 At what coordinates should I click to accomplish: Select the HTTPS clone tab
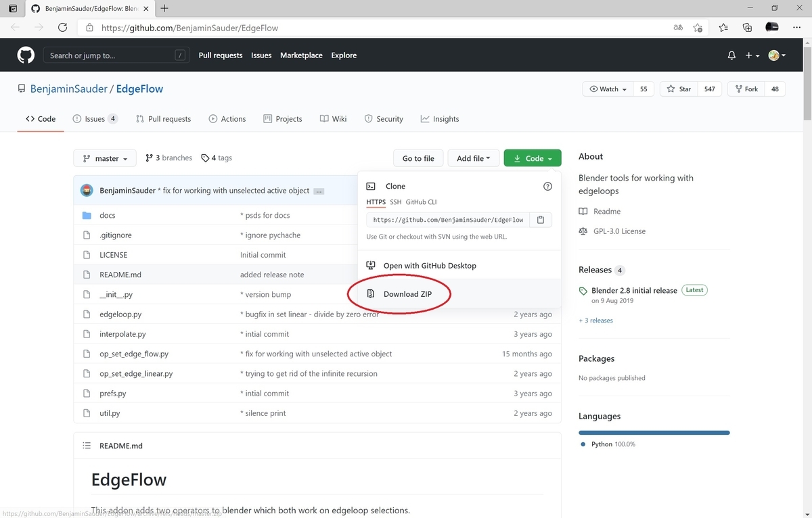(376, 202)
